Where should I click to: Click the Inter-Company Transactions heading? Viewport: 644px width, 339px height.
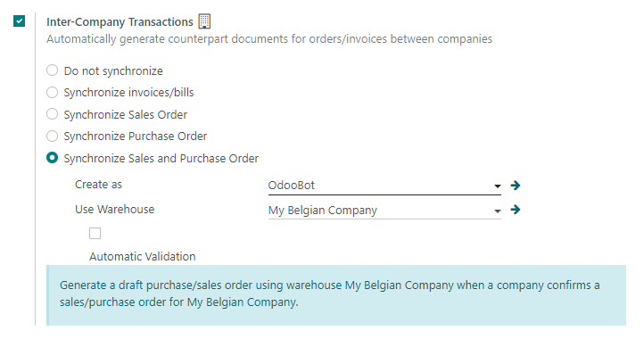(x=120, y=21)
